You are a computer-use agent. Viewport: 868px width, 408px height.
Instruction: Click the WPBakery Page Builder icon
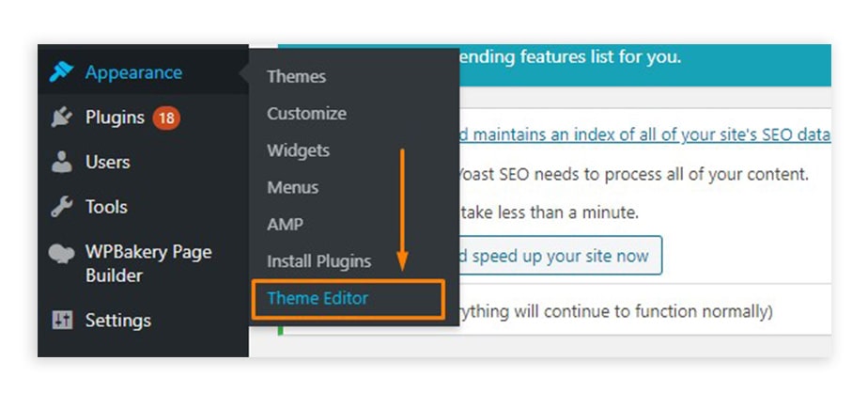62,254
